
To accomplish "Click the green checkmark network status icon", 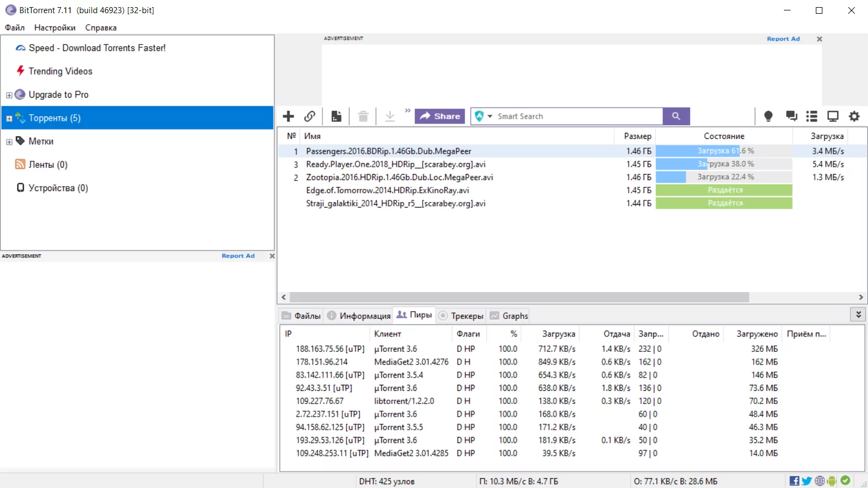I will [845, 480].
